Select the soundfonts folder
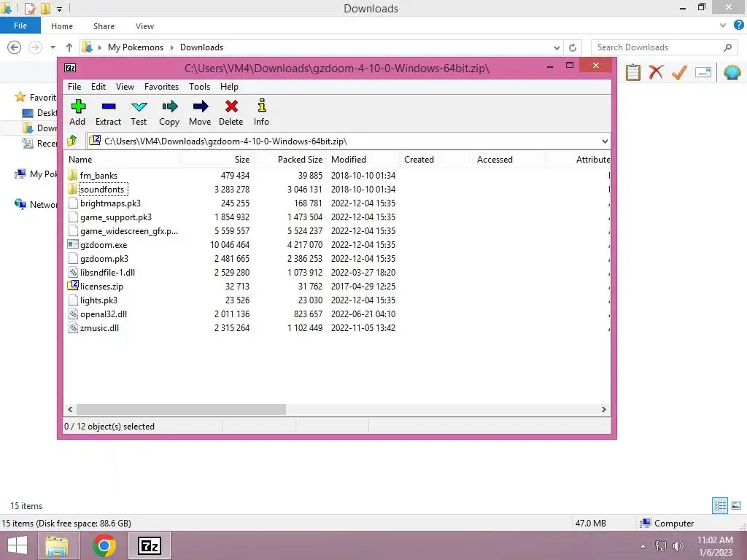This screenshot has height=560, width=747. coord(102,189)
